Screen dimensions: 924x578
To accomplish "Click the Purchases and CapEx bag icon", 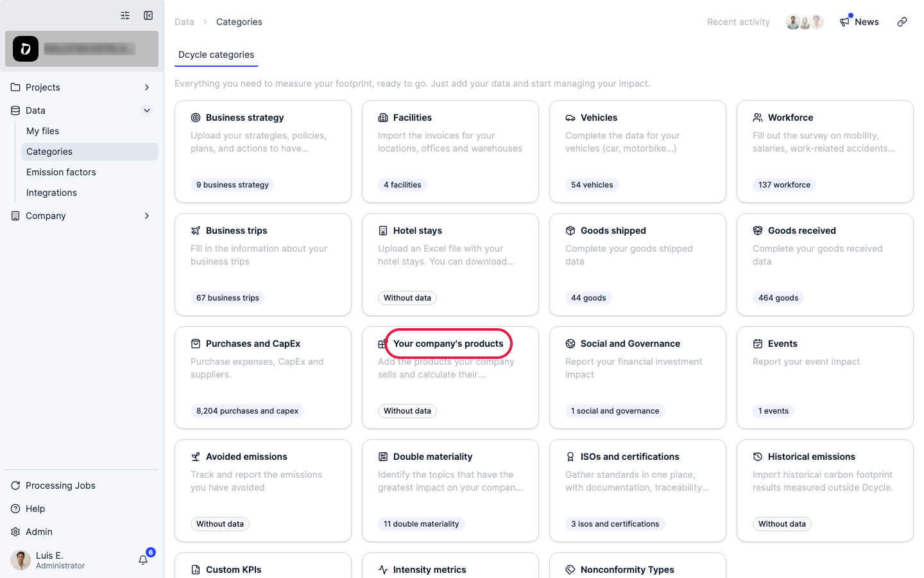I will tap(196, 344).
